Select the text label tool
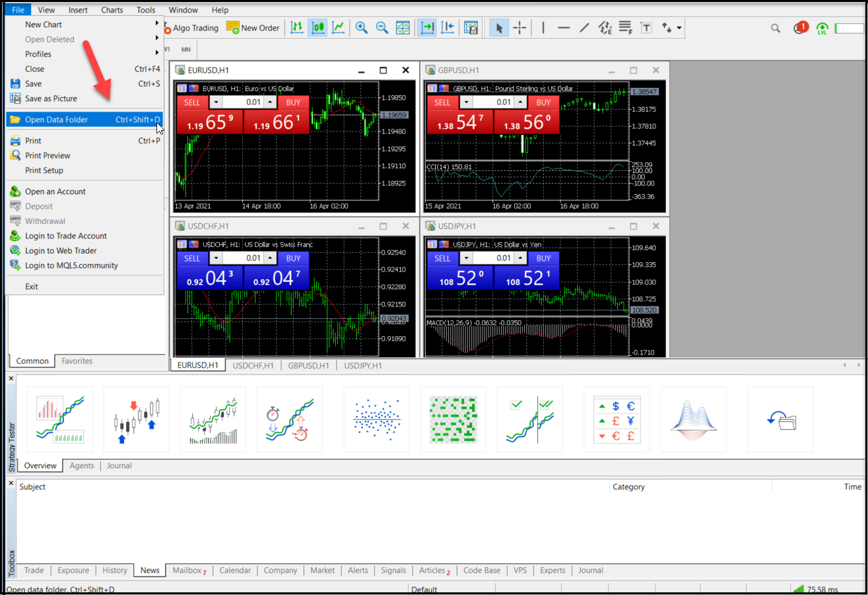Viewport: 868px width, 595px height. point(646,28)
